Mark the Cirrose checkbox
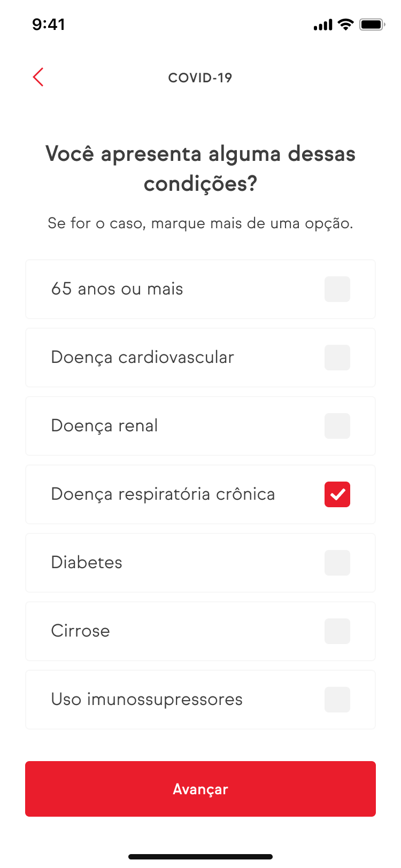The width and height of the screenshot is (401, 868). 337,631
